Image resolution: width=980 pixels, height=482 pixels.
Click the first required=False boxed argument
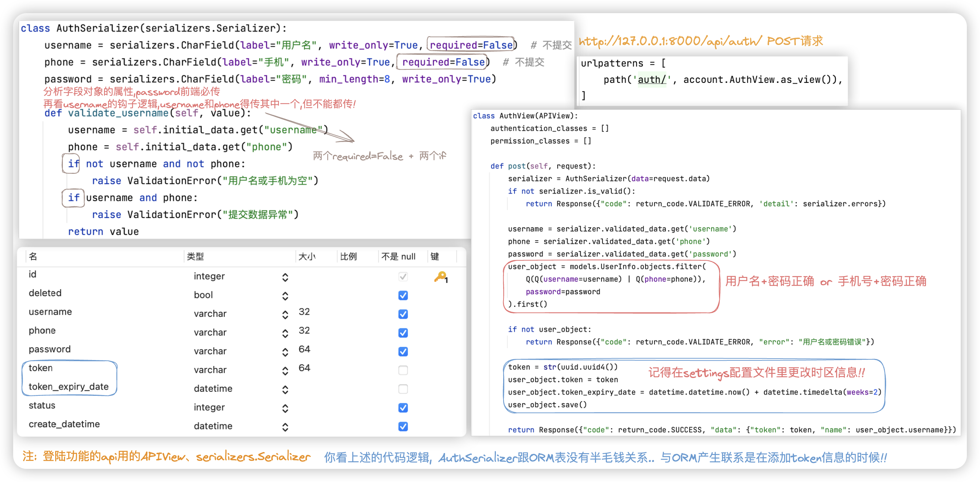pyautogui.click(x=471, y=45)
